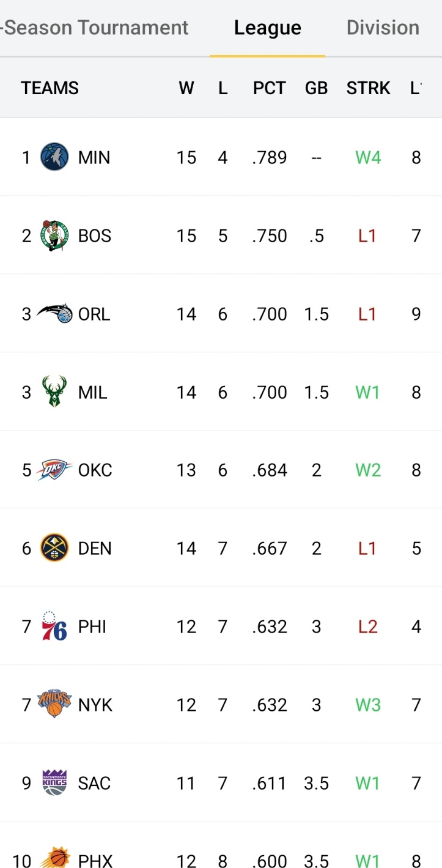Sort by the STRK column header
Image resolution: width=442 pixels, height=868 pixels.
pyautogui.click(x=368, y=88)
